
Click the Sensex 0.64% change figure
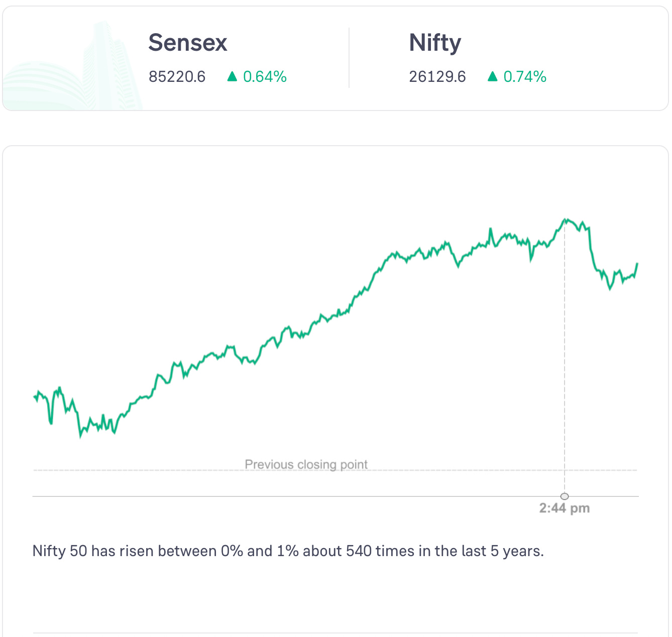(x=265, y=77)
